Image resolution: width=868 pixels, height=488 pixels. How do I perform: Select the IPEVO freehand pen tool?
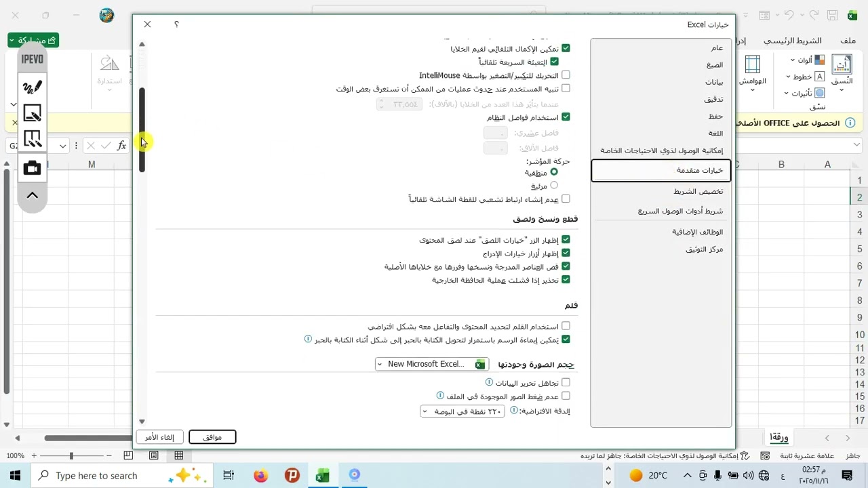pyautogui.click(x=32, y=87)
